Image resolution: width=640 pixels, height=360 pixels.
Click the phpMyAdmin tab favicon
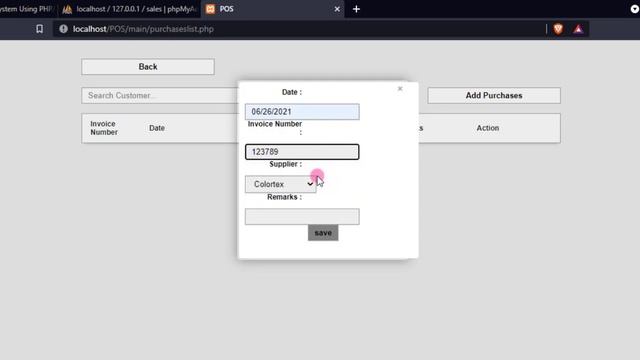click(x=67, y=9)
